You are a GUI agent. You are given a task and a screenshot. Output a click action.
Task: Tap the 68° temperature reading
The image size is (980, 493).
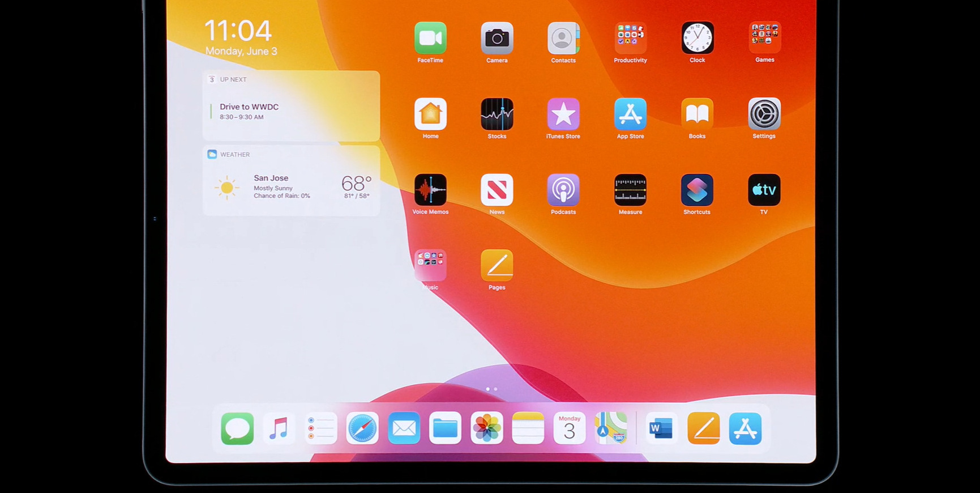click(x=357, y=183)
